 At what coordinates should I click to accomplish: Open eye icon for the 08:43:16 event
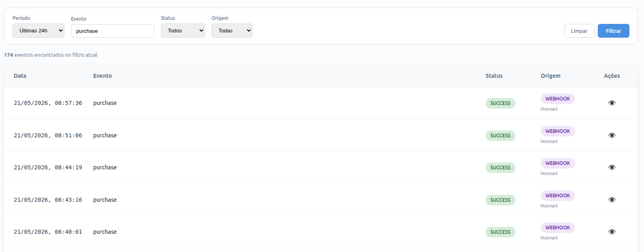tap(612, 200)
